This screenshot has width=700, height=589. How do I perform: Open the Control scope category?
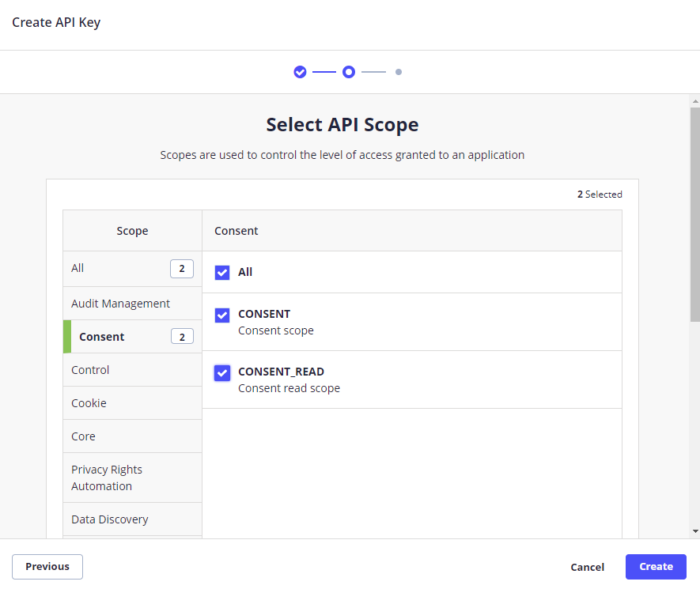pos(90,369)
